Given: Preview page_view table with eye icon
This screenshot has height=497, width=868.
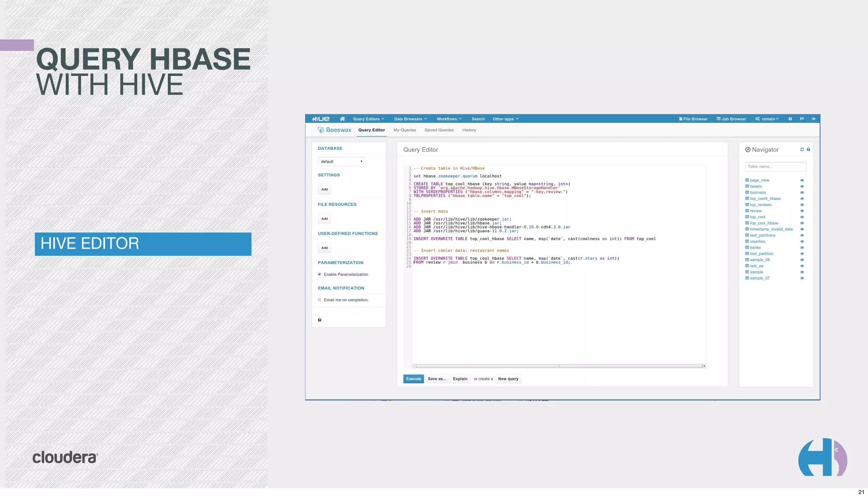Looking at the screenshot, I should (802, 180).
